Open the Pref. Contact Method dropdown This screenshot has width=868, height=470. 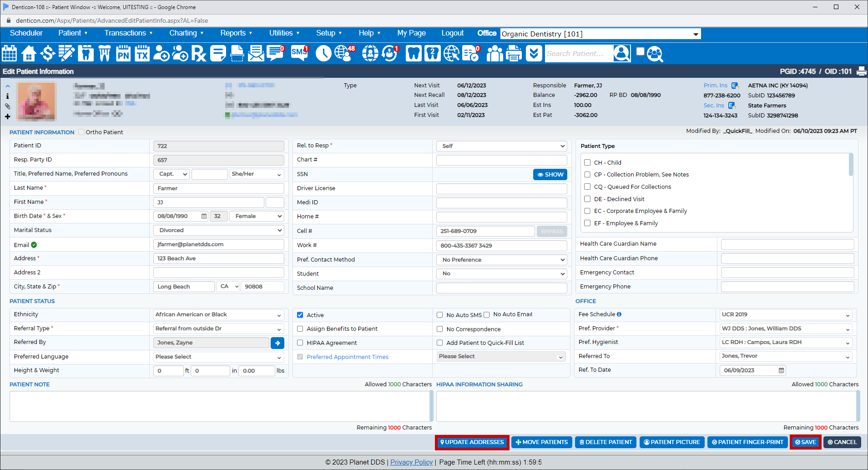(502, 260)
